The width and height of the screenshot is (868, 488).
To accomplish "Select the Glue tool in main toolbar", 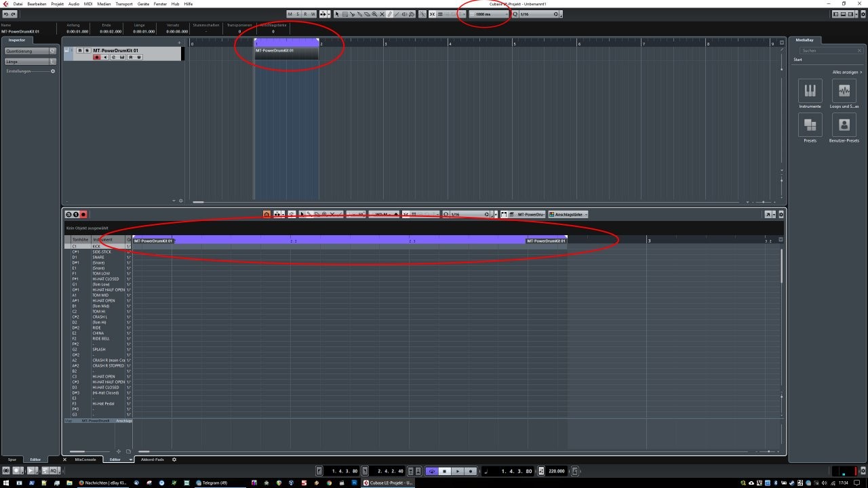I will pos(359,14).
